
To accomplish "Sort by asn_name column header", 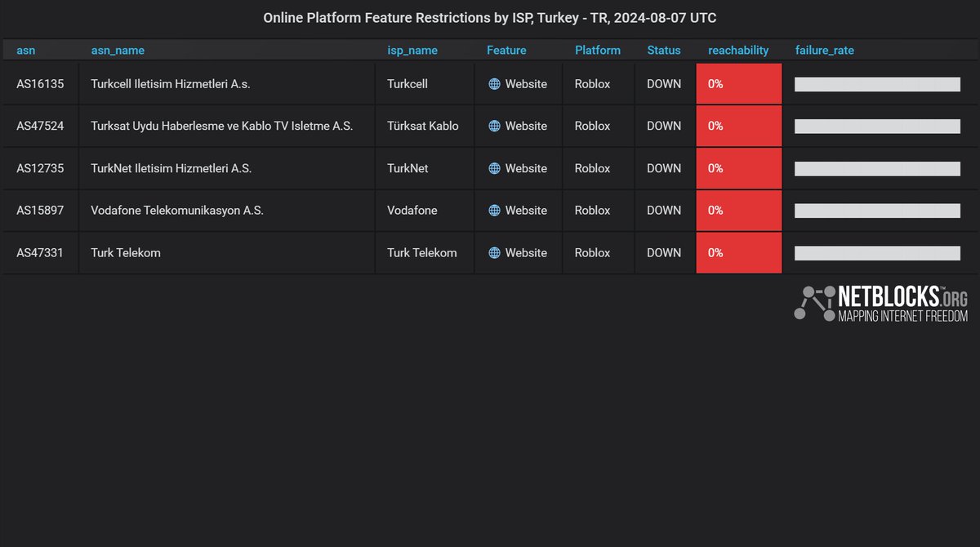I will [118, 51].
